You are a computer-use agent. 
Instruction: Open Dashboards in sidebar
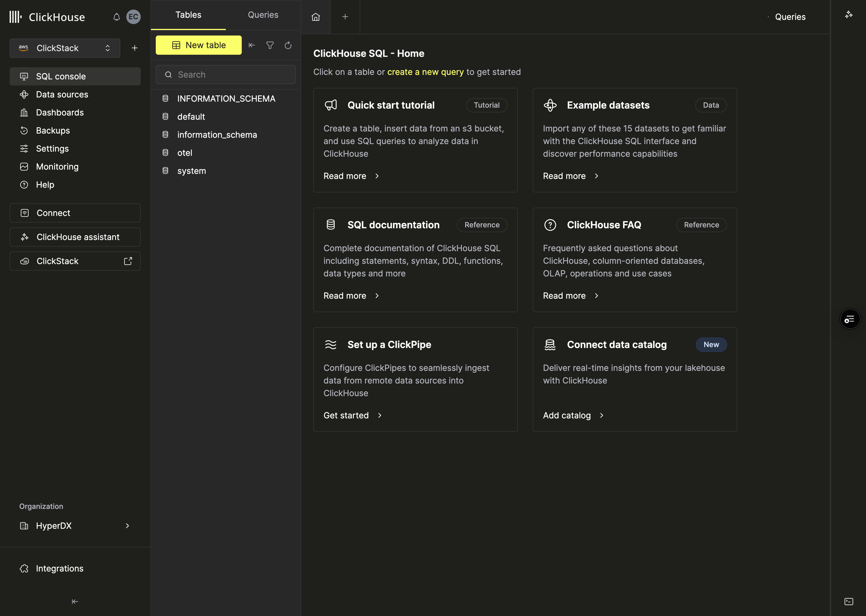(x=75, y=113)
